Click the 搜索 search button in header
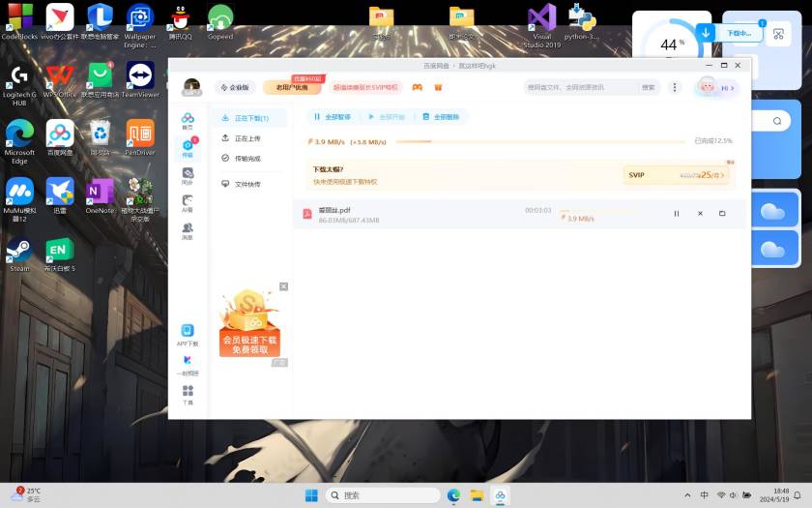Viewport: 812px width, 508px height. click(x=649, y=88)
